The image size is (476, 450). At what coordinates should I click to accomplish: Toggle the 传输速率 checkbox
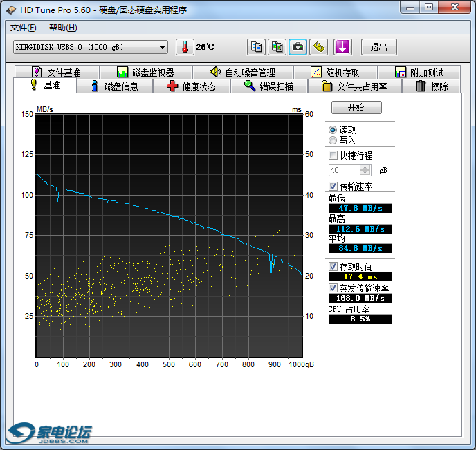tap(333, 186)
